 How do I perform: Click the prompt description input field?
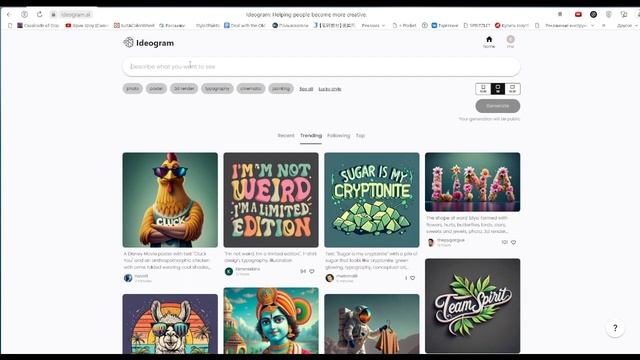click(321, 67)
